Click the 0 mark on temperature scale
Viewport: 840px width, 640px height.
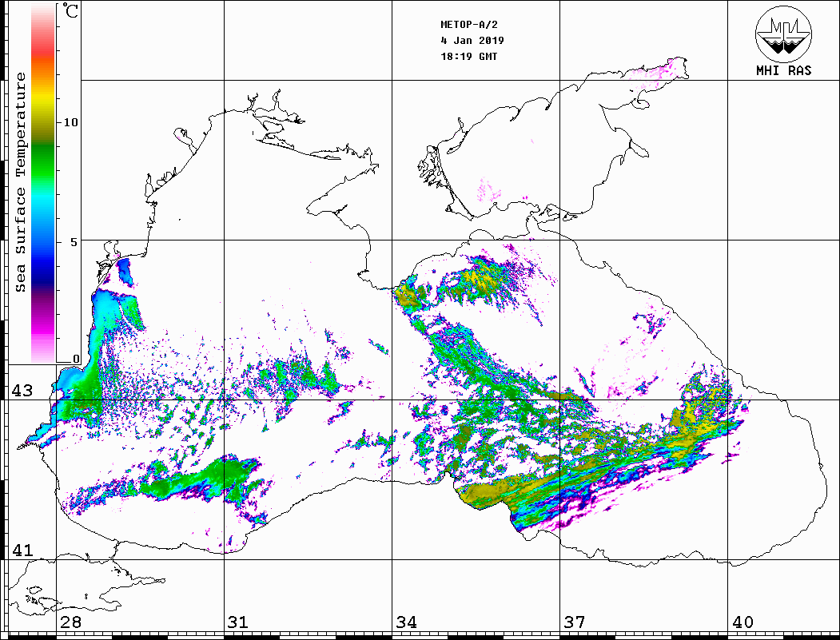[x=76, y=359]
